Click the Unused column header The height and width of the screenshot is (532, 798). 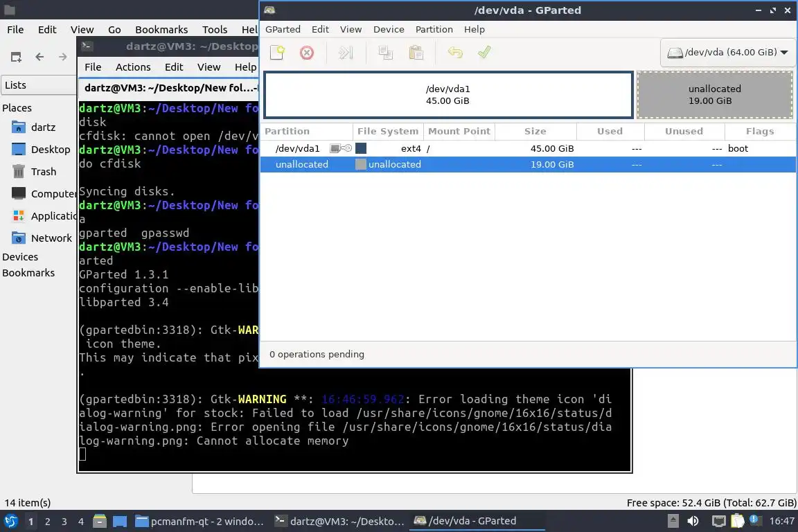click(684, 132)
